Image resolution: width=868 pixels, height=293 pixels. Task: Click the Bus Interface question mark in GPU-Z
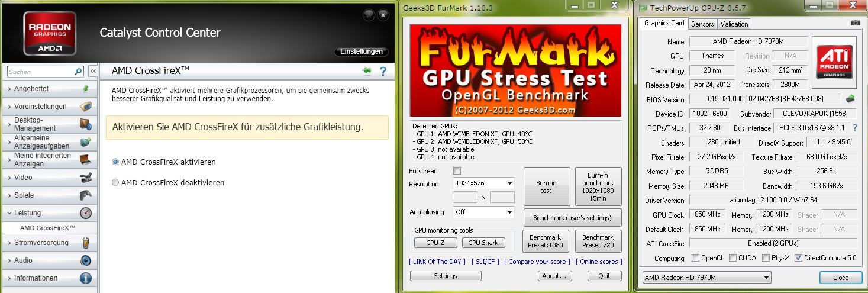point(855,128)
